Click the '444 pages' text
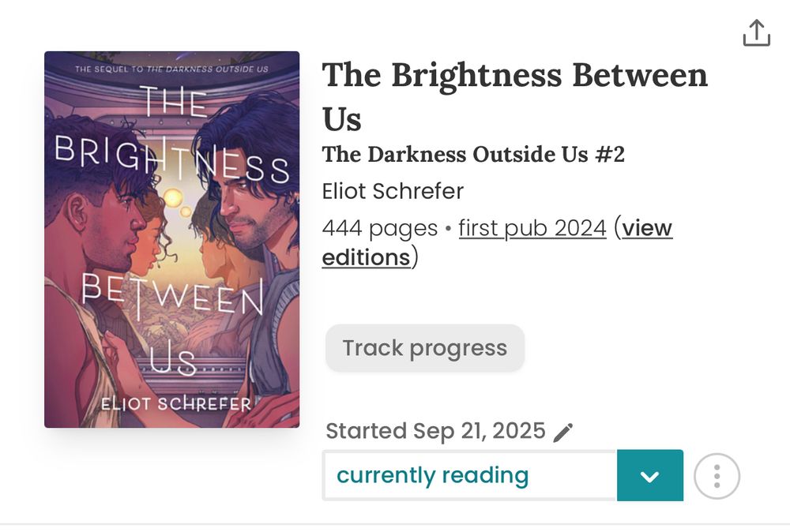 (x=379, y=228)
